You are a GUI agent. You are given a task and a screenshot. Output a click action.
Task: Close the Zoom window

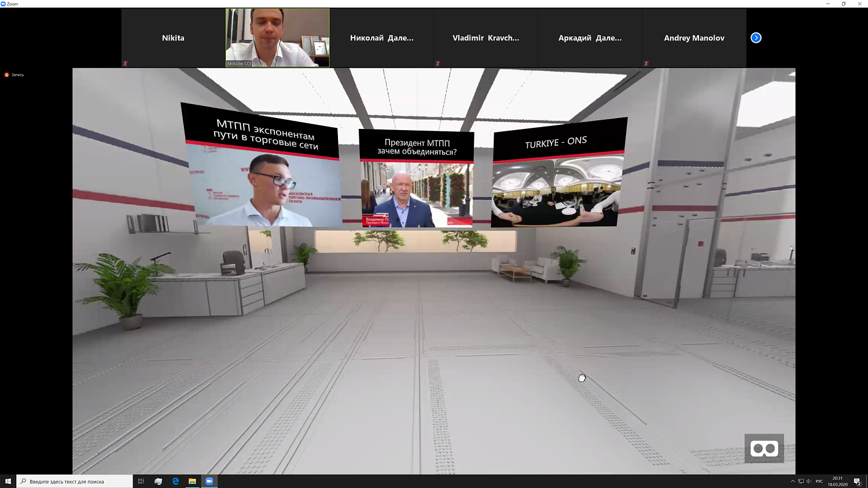pos(860,3)
